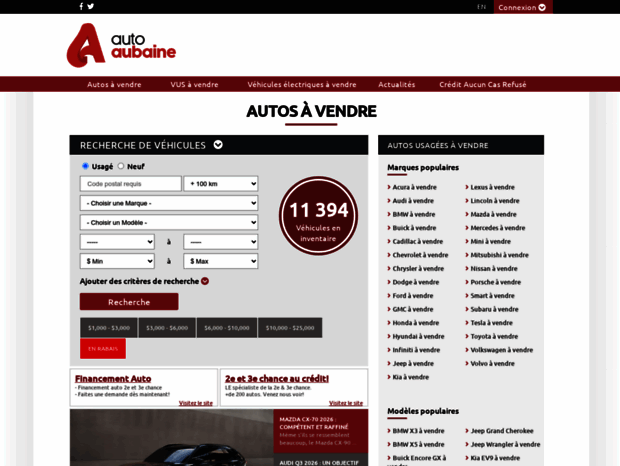Click the 11 394 véhicules inventory circle
The image size is (620, 466).
[x=318, y=215]
